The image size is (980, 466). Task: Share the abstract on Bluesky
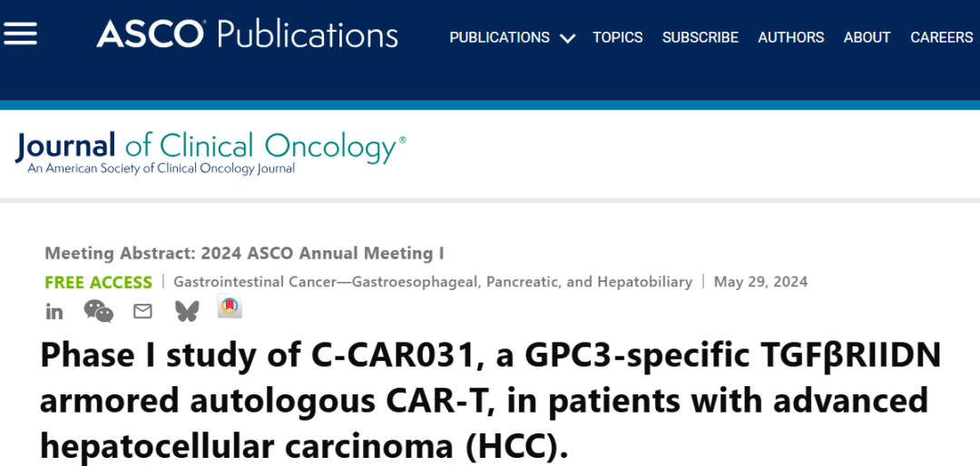tap(187, 311)
